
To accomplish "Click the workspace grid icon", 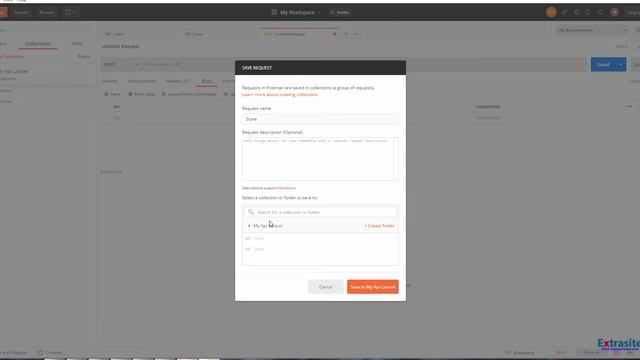I will click(274, 12).
